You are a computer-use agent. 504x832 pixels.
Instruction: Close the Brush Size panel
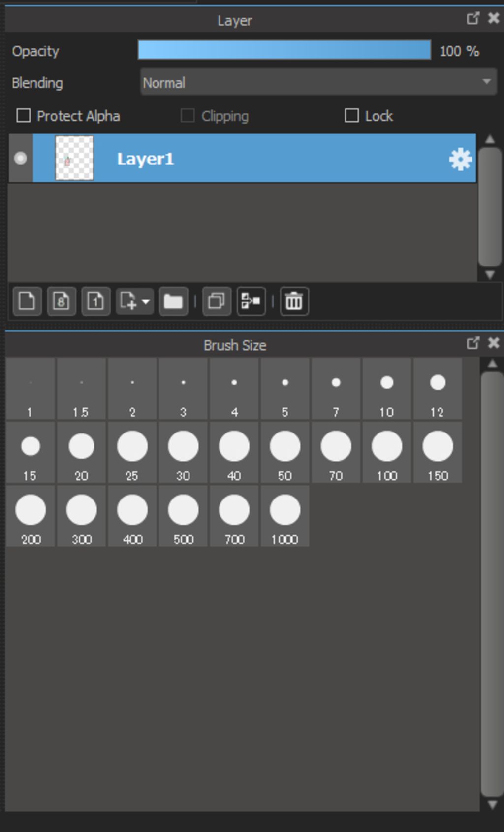tap(493, 343)
